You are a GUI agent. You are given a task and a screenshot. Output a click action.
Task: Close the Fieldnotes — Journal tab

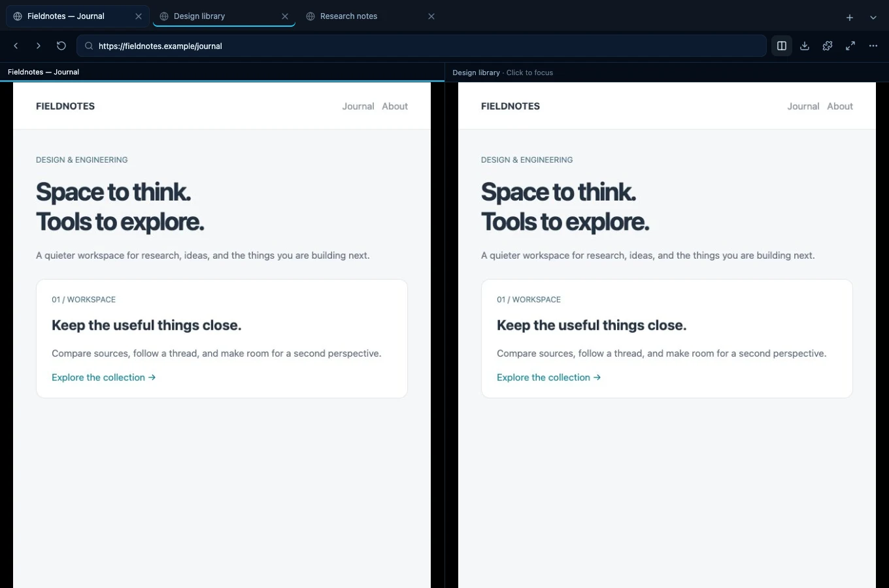(139, 16)
